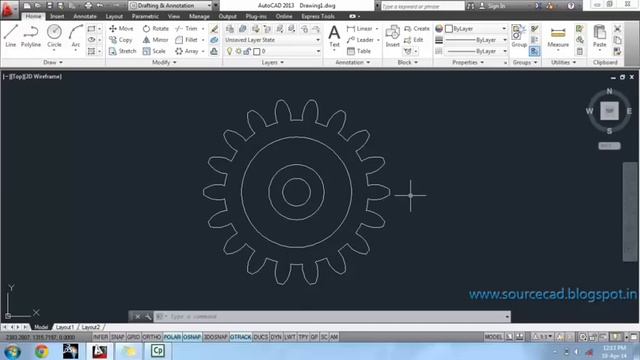
Task: Toggle OSNAP in status bar
Action: click(191, 337)
